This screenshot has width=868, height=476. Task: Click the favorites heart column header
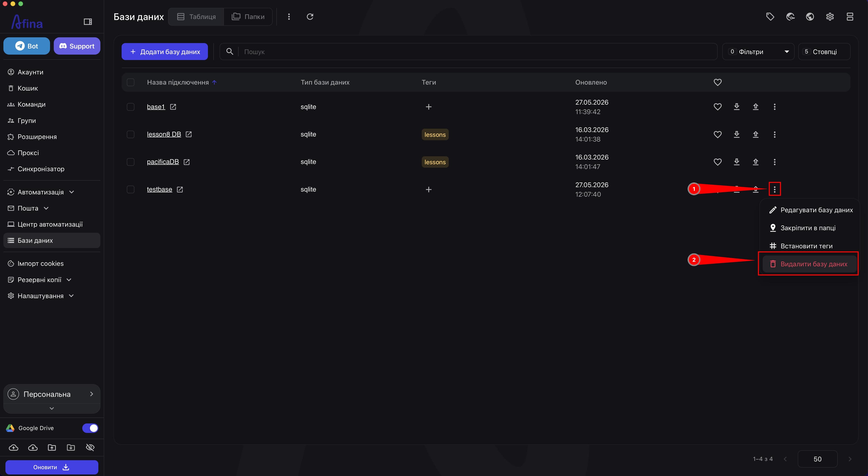pos(717,82)
